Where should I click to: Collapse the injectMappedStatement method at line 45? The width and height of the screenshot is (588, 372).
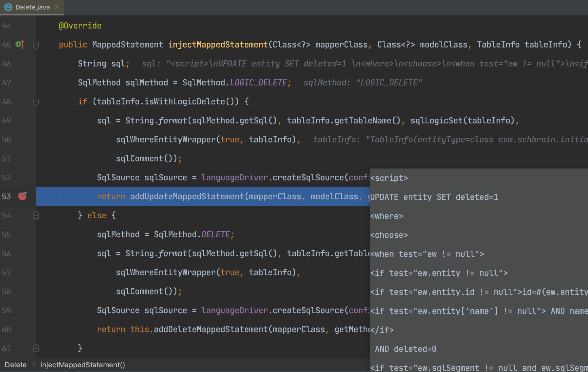click(x=36, y=45)
